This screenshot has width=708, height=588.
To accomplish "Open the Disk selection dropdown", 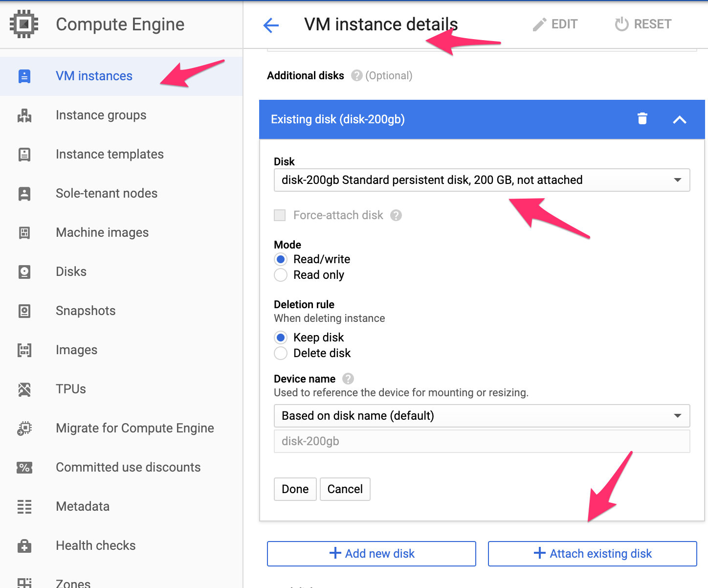I will point(482,180).
